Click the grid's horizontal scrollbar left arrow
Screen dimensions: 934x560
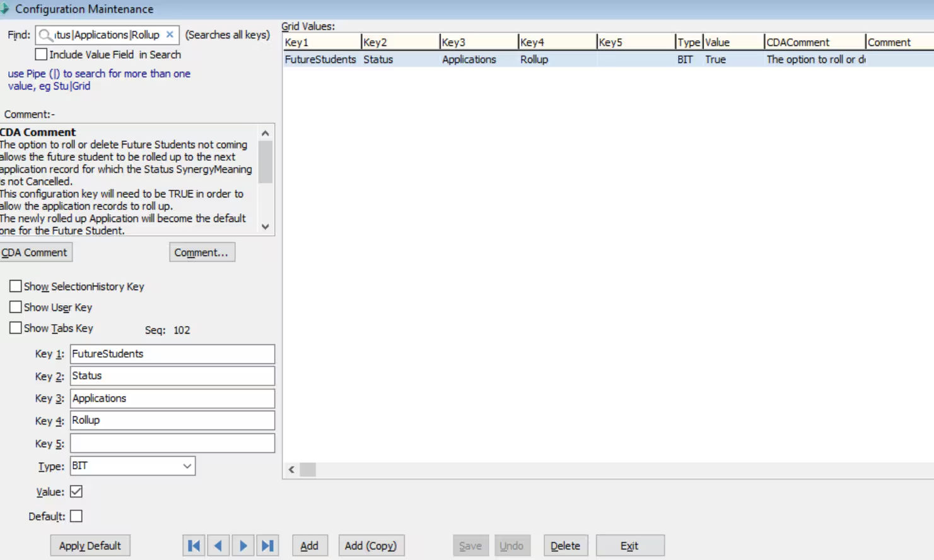click(291, 469)
